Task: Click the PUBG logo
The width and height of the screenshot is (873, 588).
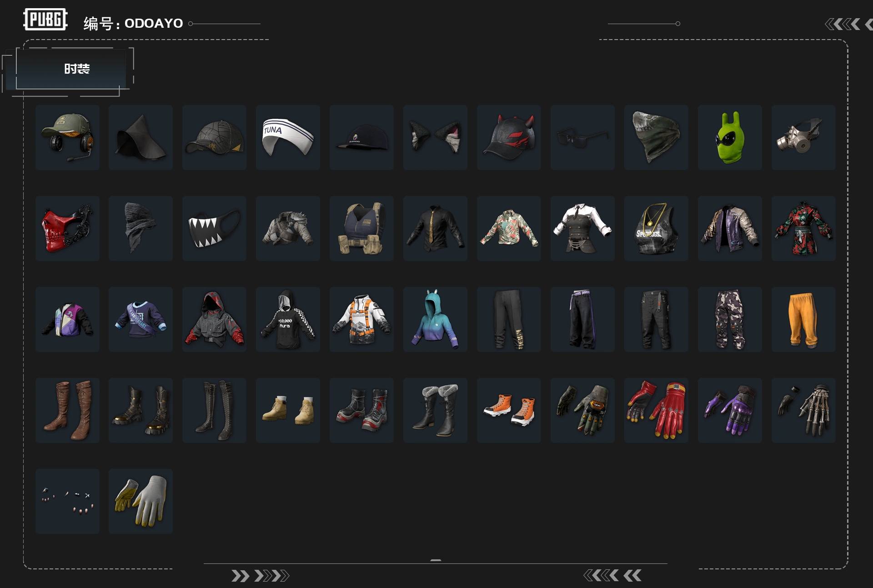Action: (x=45, y=20)
